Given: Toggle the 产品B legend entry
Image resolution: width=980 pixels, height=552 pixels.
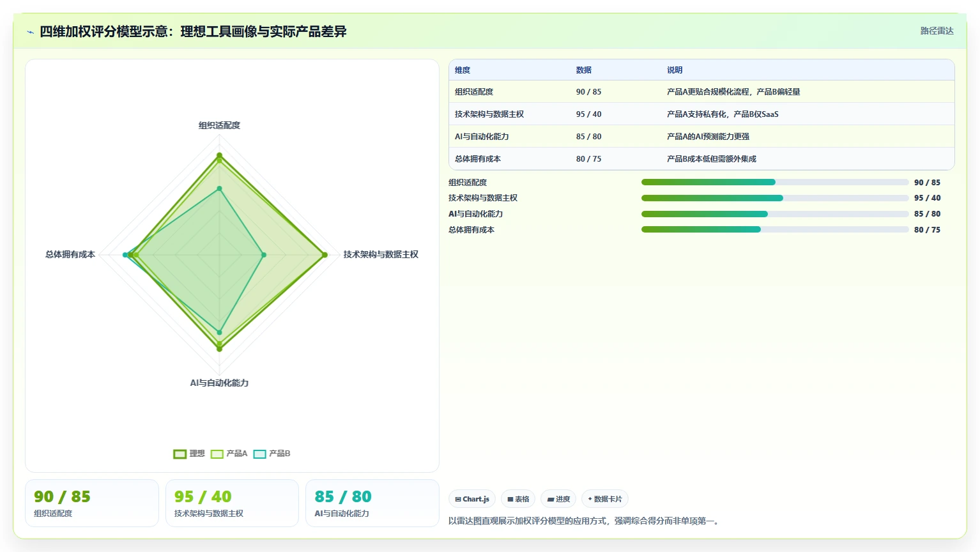Looking at the screenshot, I should point(272,454).
